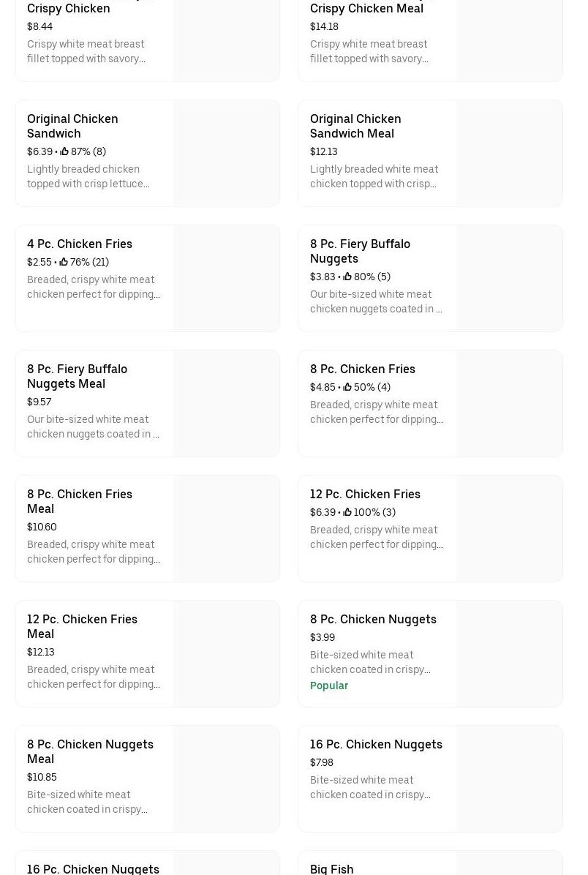This screenshot has height=875, width=588.
Task: Click thumbs-up icon on 8 Pc. Fiery Buffalo Nuggets
Action: 347,277
